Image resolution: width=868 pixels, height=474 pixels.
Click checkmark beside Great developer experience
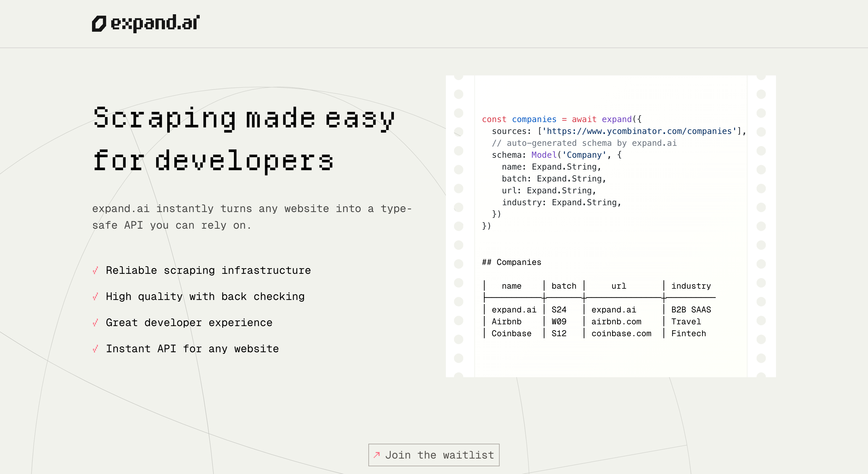tap(95, 323)
